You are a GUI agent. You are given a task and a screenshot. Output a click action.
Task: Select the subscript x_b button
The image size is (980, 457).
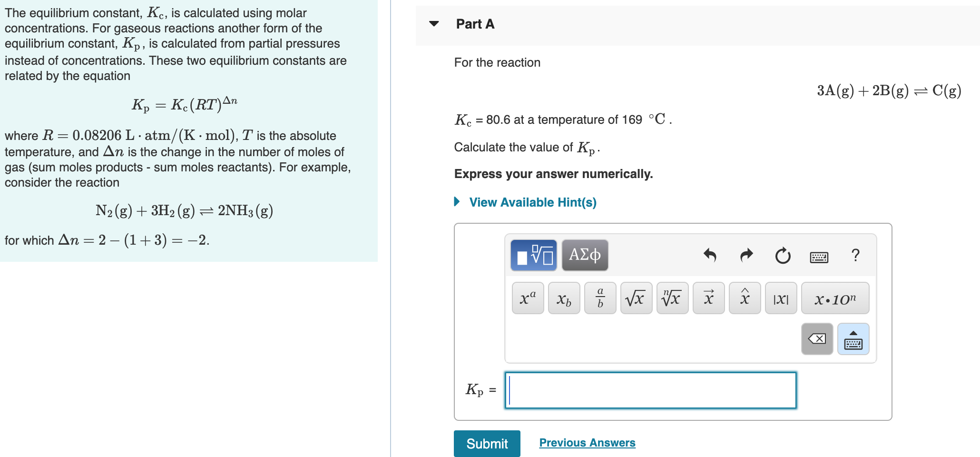pos(563,298)
